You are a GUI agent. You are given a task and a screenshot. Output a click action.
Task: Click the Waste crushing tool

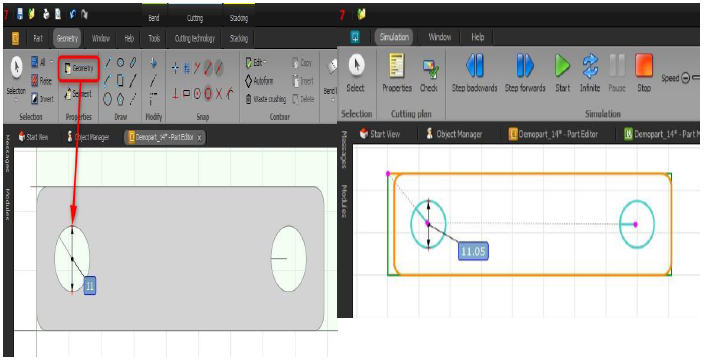click(265, 99)
